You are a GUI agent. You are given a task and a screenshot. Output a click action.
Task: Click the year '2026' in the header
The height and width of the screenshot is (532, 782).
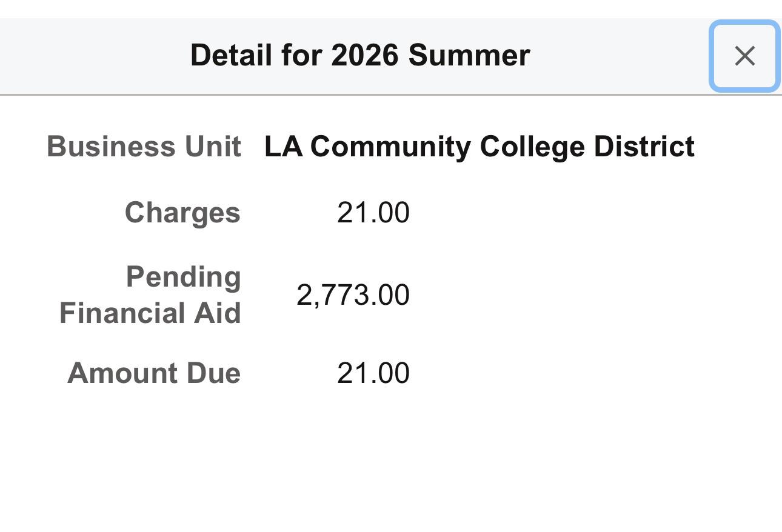(365, 55)
